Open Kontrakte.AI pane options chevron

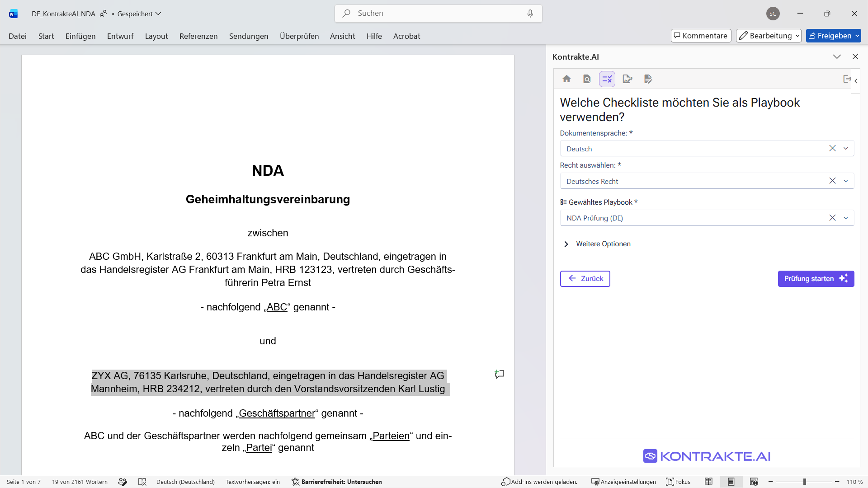(837, 56)
